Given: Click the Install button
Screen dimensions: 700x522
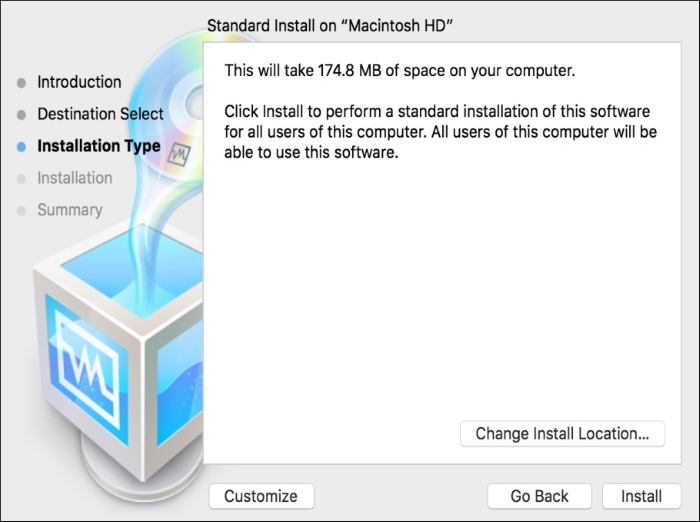Looking at the screenshot, I should coord(641,496).
